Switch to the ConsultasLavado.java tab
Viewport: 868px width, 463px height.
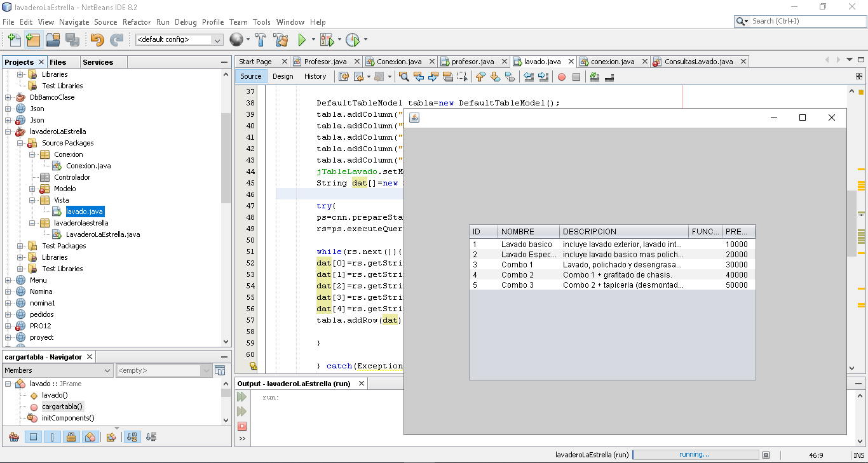point(699,62)
